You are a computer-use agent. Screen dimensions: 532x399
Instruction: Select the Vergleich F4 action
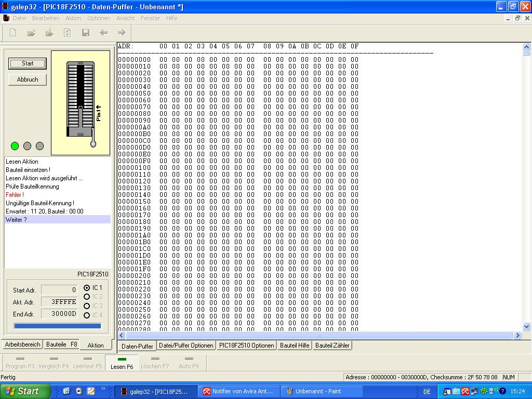click(x=54, y=363)
